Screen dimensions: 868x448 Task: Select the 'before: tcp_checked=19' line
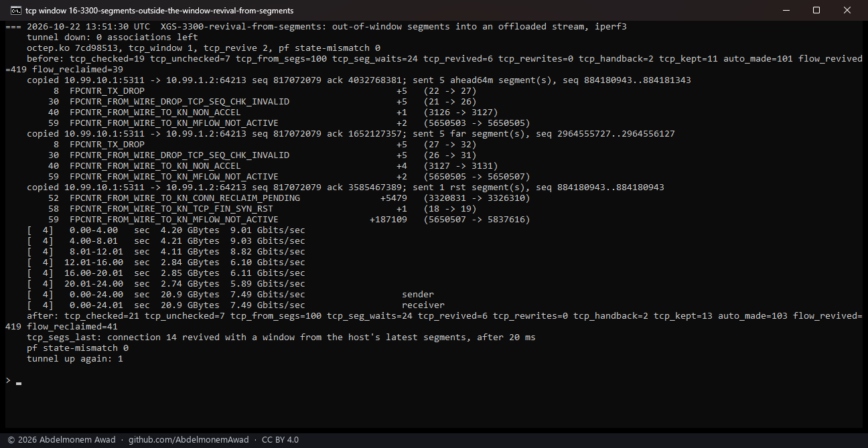(x=445, y=59)
